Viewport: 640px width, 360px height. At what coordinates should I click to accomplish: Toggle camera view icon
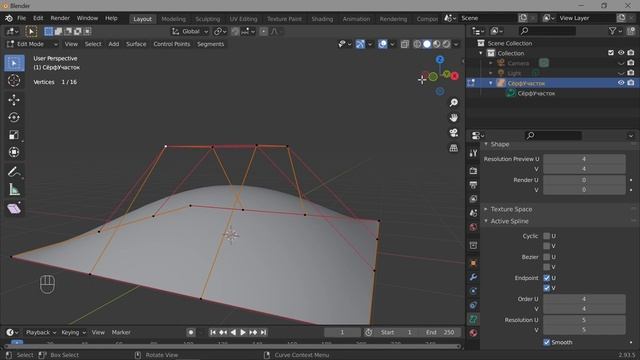[453, 133]
